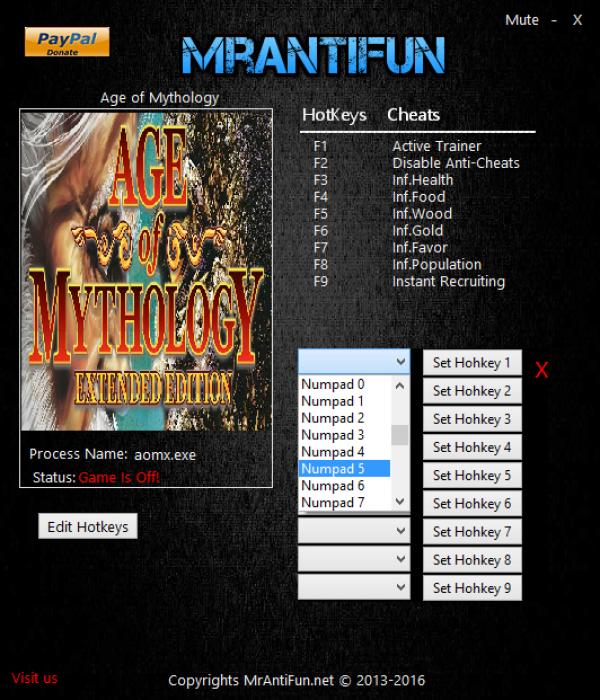Open the Edit Hotkeys button
Screen dimensions: 600x700
[x=88, y=526]
